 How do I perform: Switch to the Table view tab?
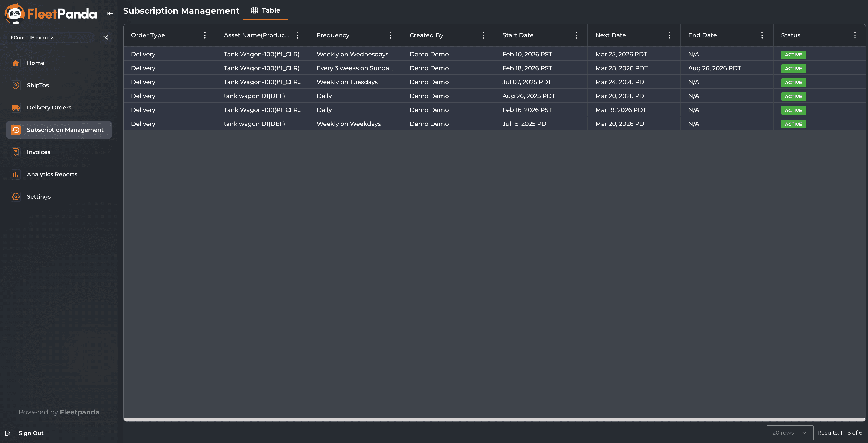[265, 10]
